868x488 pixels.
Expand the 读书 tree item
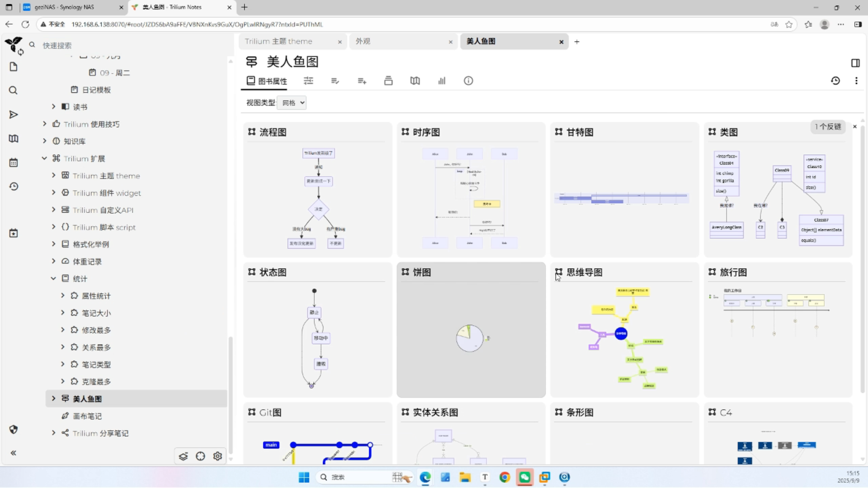tap(53, 107)
